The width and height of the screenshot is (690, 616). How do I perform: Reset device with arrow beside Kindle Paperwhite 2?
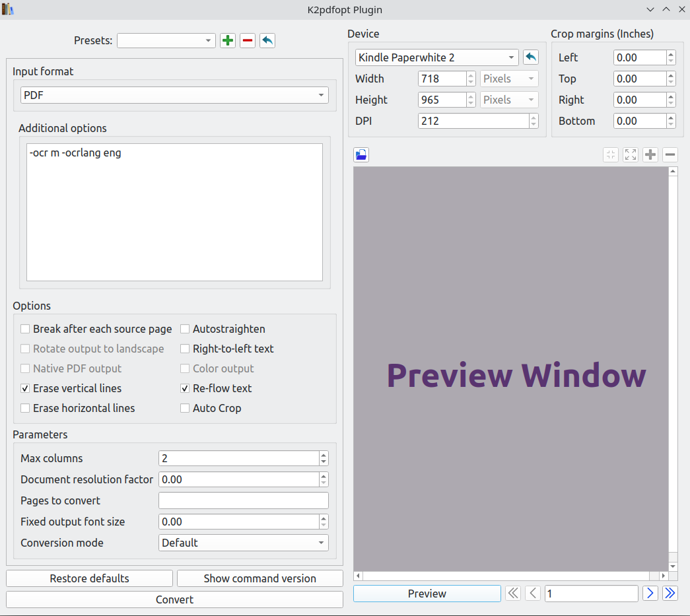pyautogui.click(x=531, y=57)
